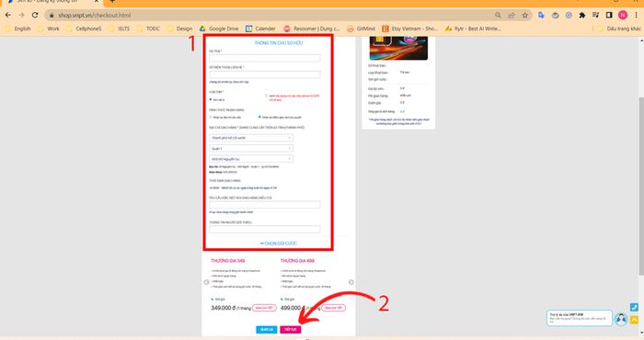Click the blue Quay lại button
This screenshot has width=644, height=340.
(267, 330)
